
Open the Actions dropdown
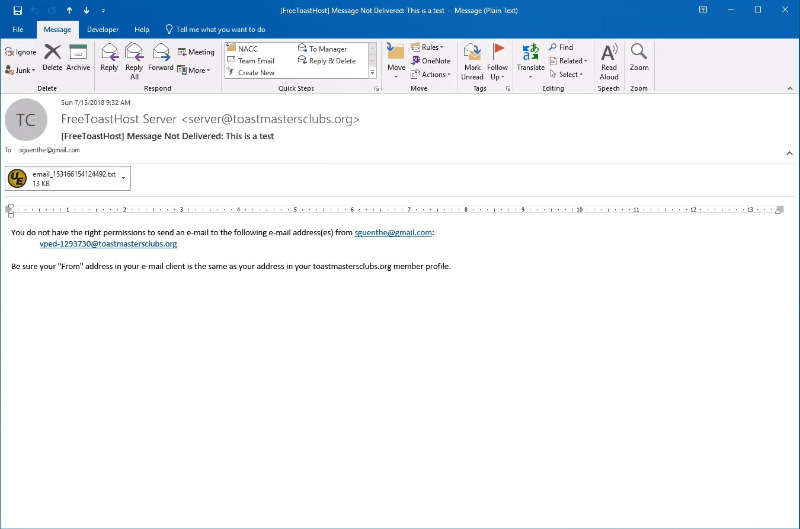tap(431, 74)
